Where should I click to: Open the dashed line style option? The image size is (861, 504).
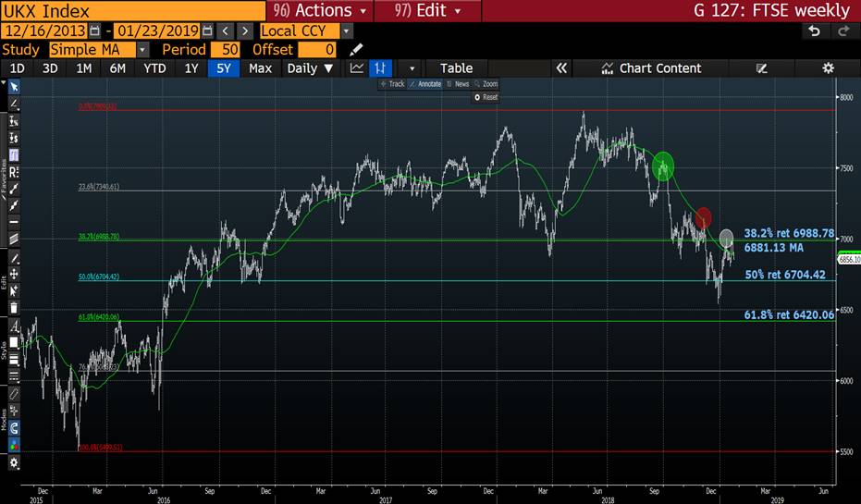pyautogui.click(x=14, y=376)
